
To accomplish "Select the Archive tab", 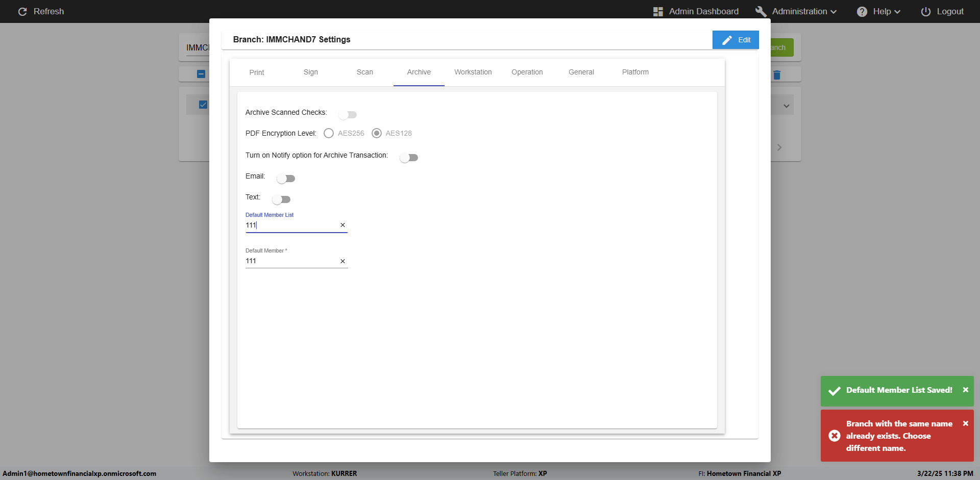I will click(x=419, y=72).
